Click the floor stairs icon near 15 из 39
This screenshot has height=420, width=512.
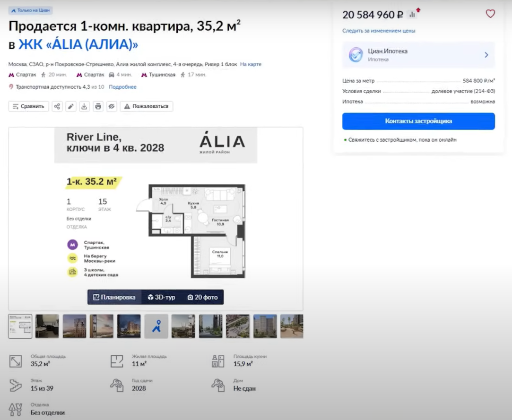coord(15,386)
